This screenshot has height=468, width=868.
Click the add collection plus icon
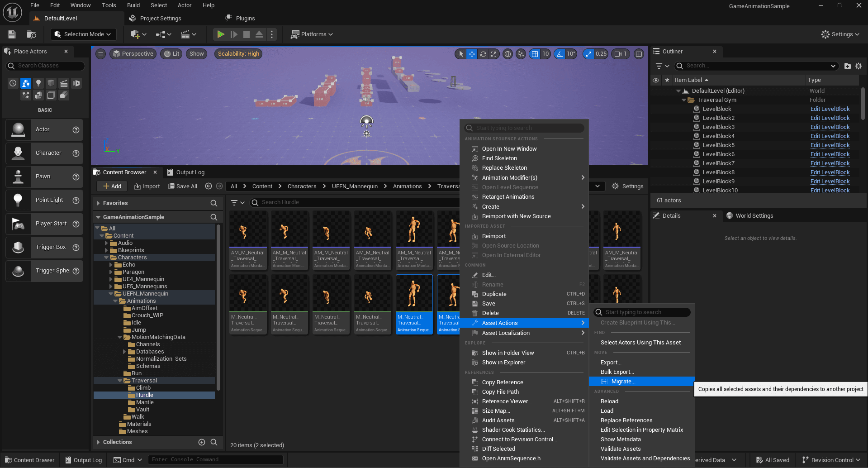point(202,442)
